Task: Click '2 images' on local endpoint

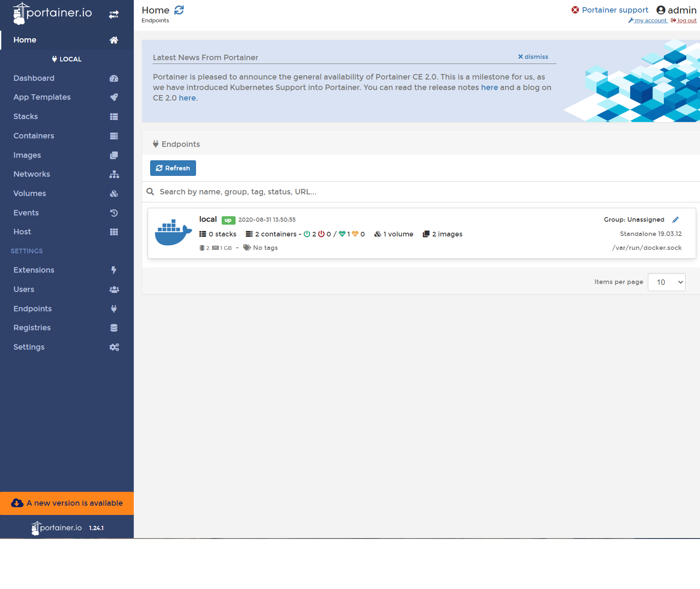Action: click(443, 234)
